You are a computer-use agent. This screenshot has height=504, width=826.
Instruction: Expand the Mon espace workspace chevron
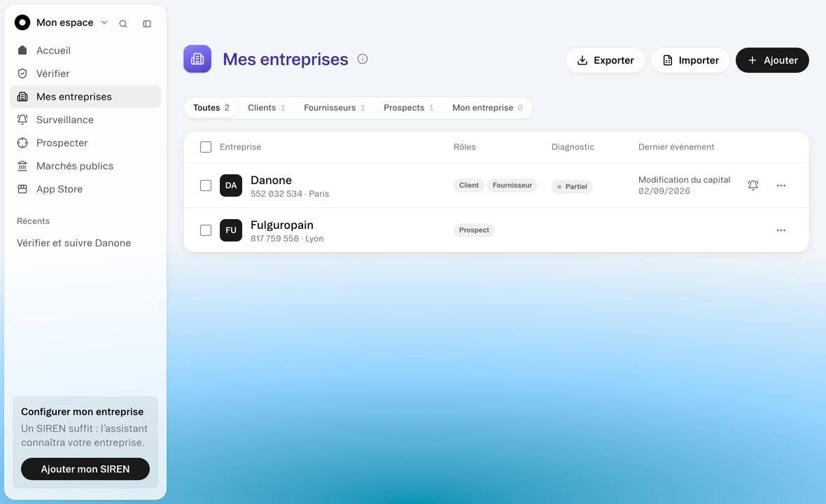click(104, 22)
